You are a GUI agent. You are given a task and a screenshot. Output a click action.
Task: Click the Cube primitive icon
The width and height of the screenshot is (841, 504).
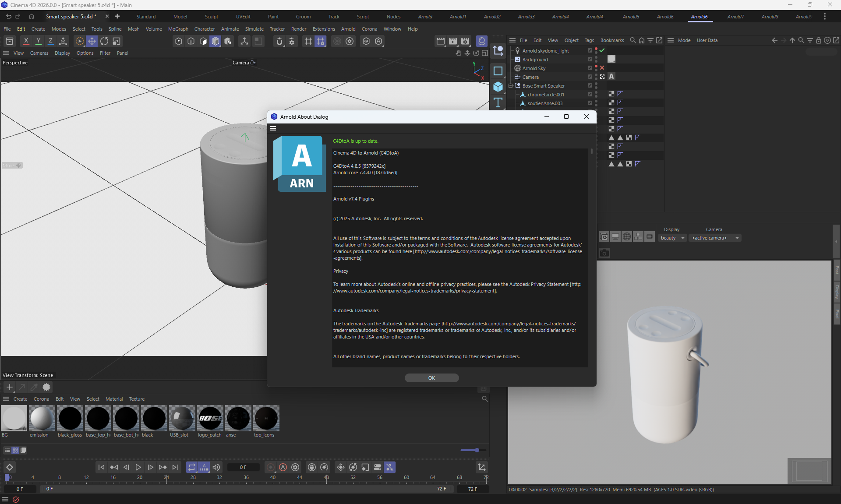(498, 87)
